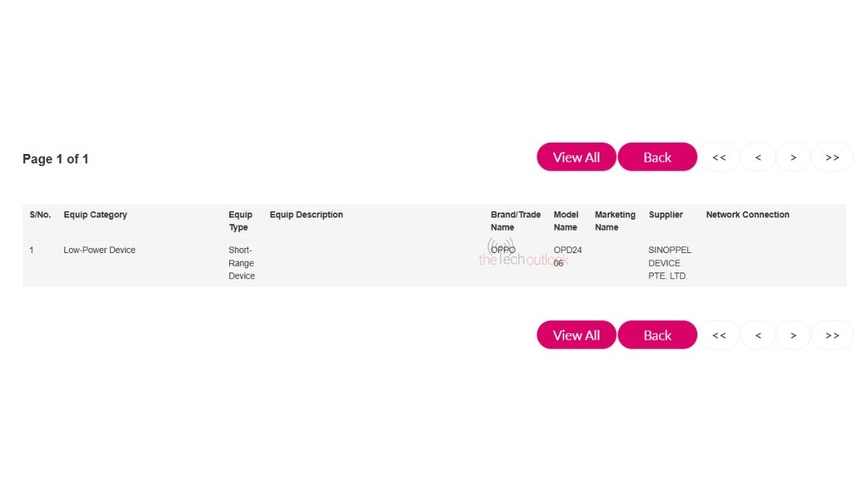Click the View All button below the table

576,335
